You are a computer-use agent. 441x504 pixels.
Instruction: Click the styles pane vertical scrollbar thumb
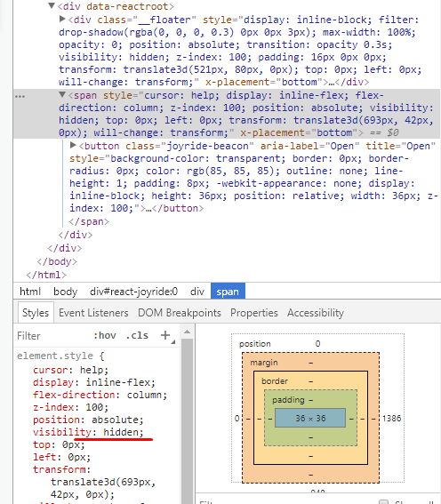pyautogui.click(x=188, y=421)
